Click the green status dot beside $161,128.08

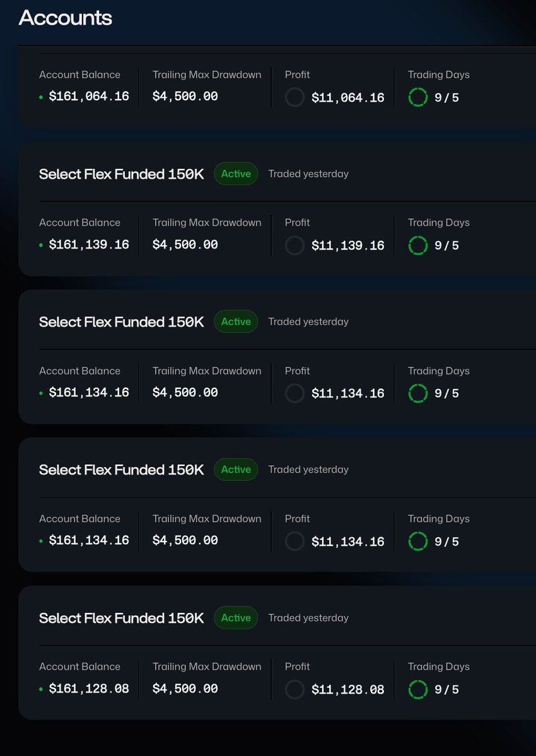point(41,689)
